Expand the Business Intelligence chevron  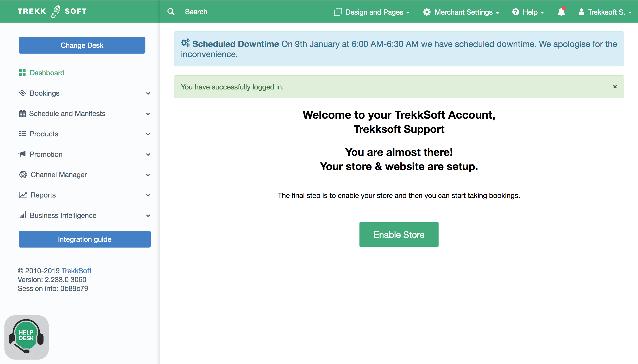coord(148,216)
